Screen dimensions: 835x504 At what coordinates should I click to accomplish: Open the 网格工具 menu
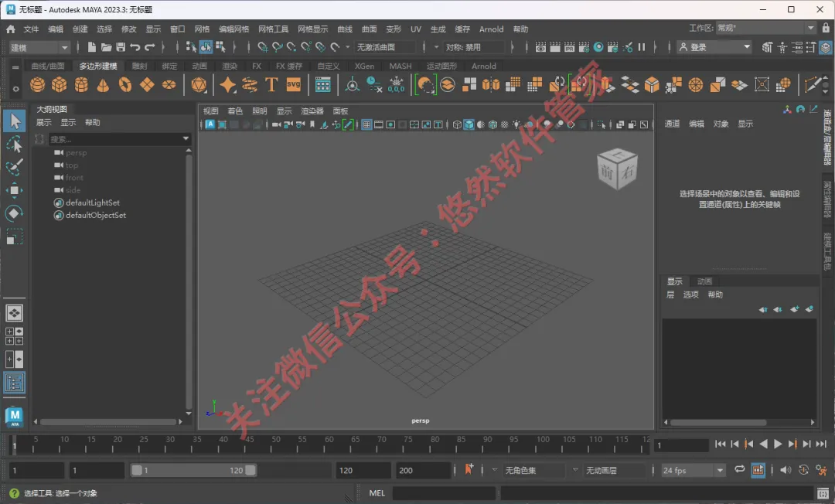pos(273,29)
